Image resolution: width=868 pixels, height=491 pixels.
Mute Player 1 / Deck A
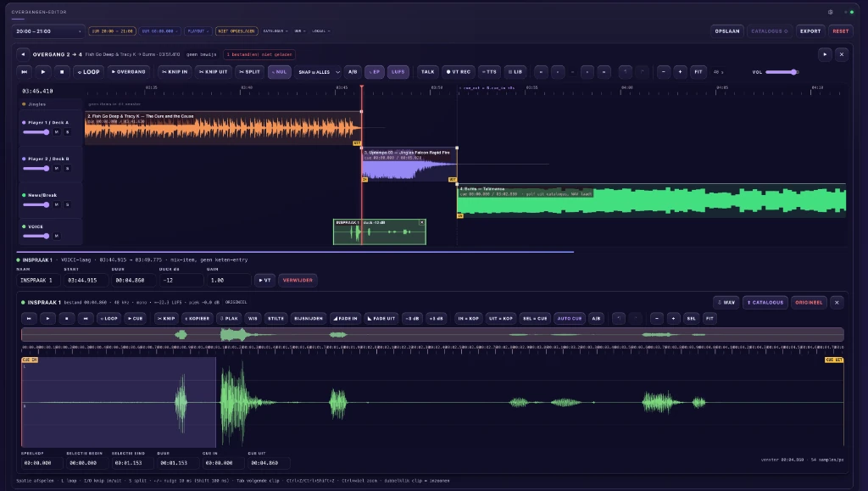[x=57, y=132]
